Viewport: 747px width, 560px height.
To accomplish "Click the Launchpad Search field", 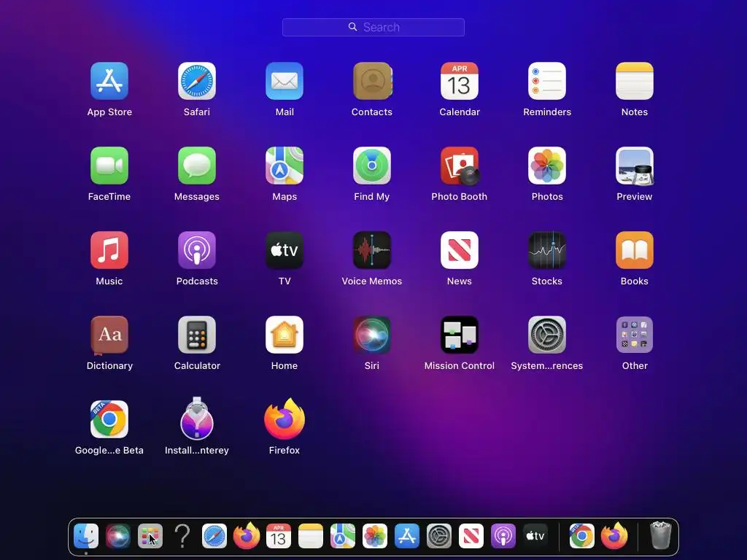I will (x=373, y=27).
